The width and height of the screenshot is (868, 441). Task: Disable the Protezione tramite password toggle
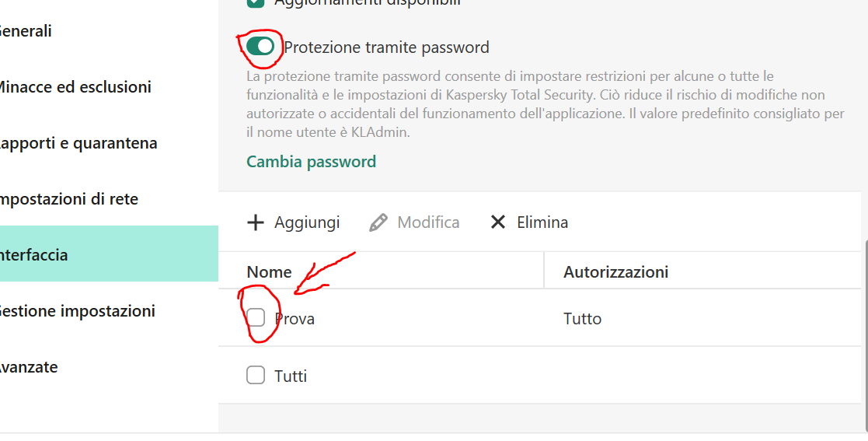[260, 47]
